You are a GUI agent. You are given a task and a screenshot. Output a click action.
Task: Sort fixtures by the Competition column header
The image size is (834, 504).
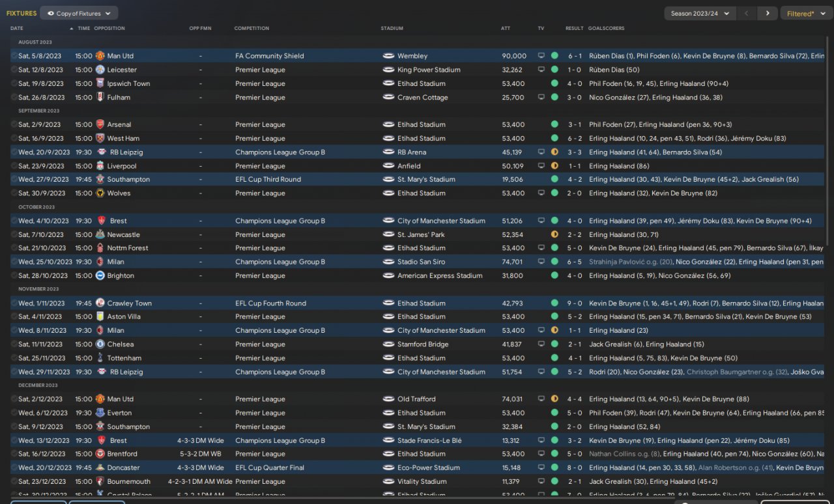252,29
